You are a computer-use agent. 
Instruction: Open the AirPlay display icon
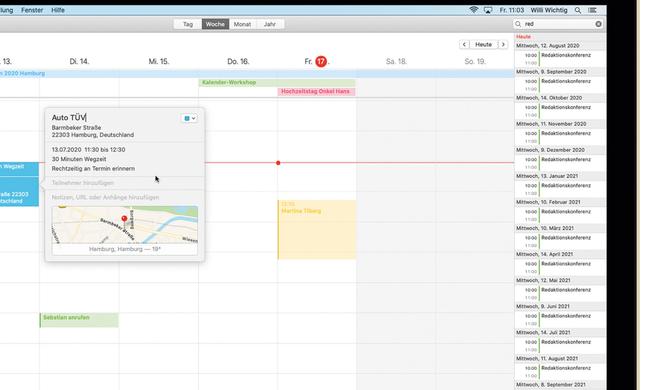[x=488, y=10]
